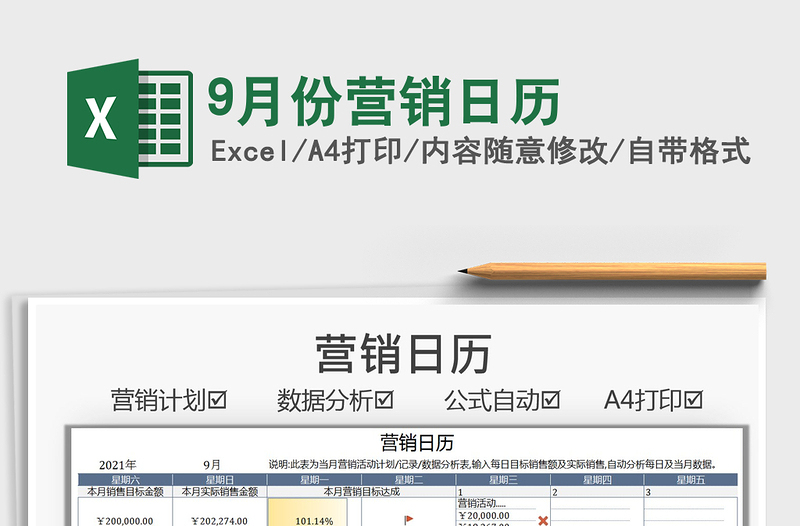
Task: Click the large 营销日历 heading on the paper
Action: coord(403,354)
